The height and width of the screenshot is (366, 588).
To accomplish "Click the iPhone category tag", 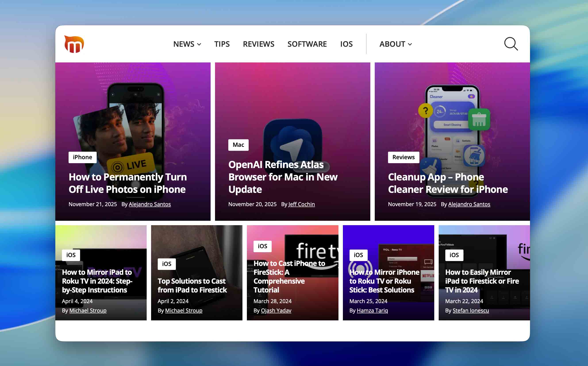I will pyautogui.click(x=83, y=157).
